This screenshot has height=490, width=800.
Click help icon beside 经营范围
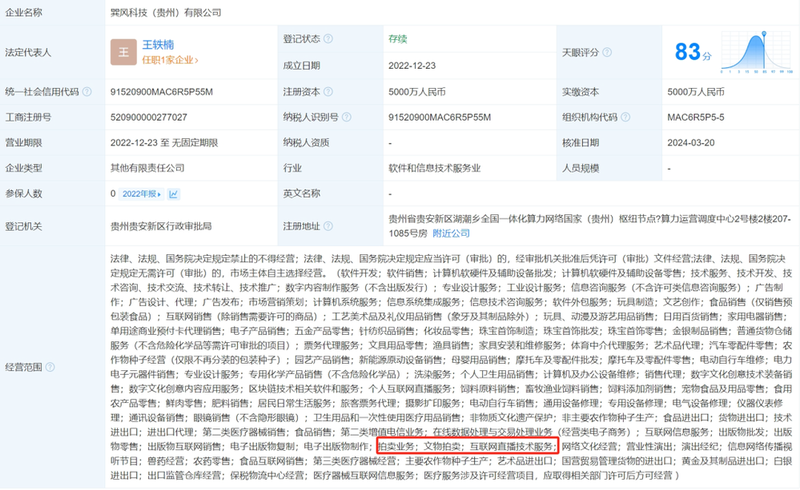point(50,367)
